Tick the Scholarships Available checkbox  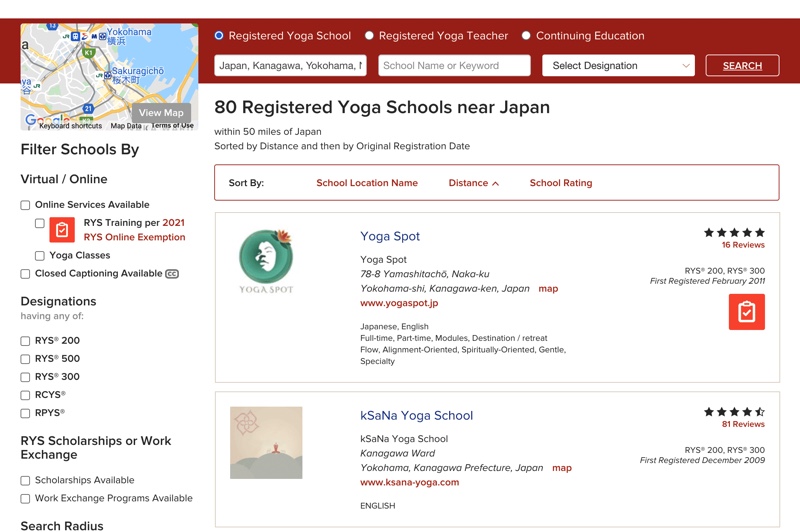click(x=26, y=480)
